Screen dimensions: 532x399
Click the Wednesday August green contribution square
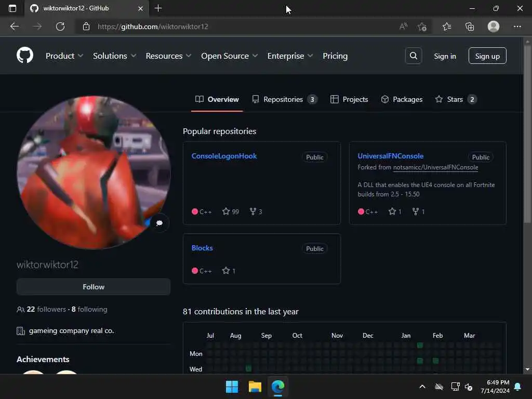click(x=248, y=368)
